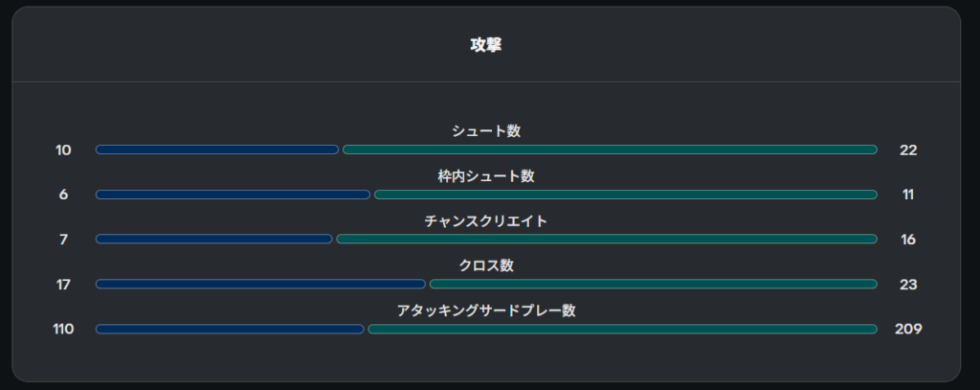
Task: Select the チャンスクリエイト label
Action: click(x=486, y=221)
